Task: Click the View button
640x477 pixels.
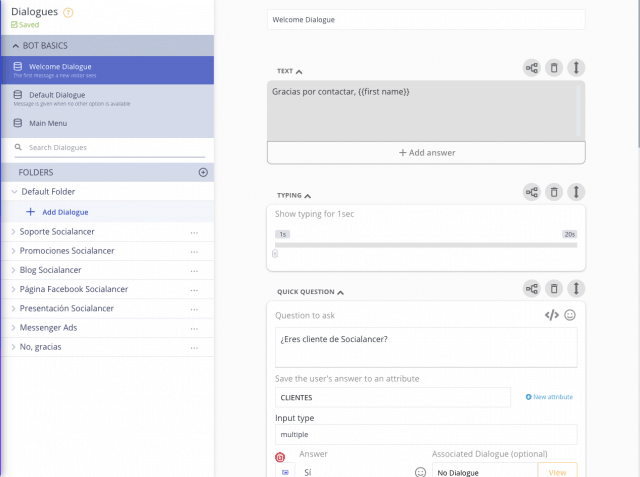Action: (x=557, y=472)
